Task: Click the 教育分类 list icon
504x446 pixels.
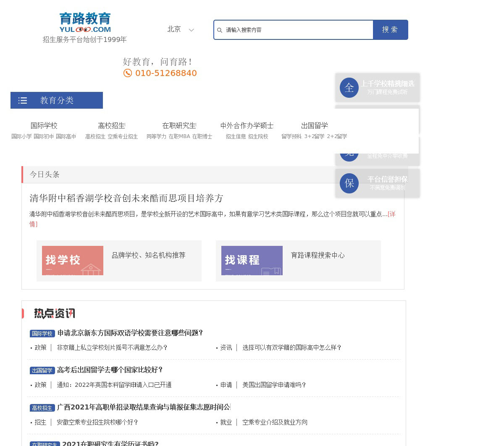Action: click(23, 101)
